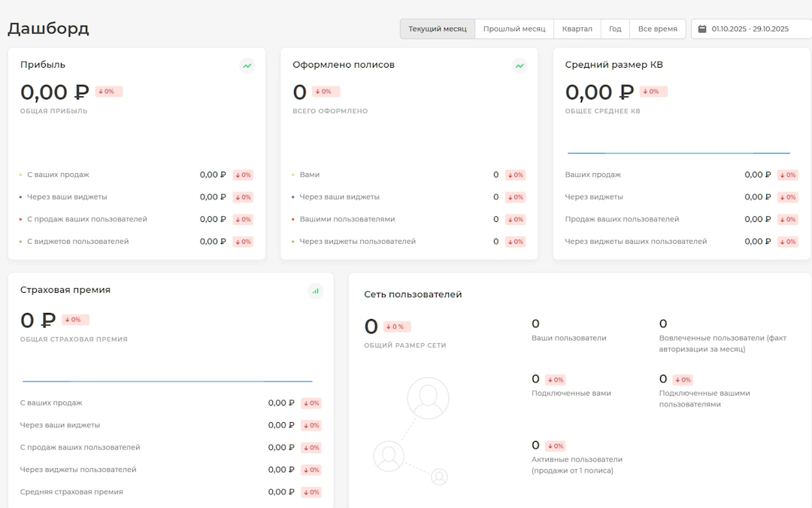
Task: Switch to Прошлый месяц period
Action: (514, 29)
